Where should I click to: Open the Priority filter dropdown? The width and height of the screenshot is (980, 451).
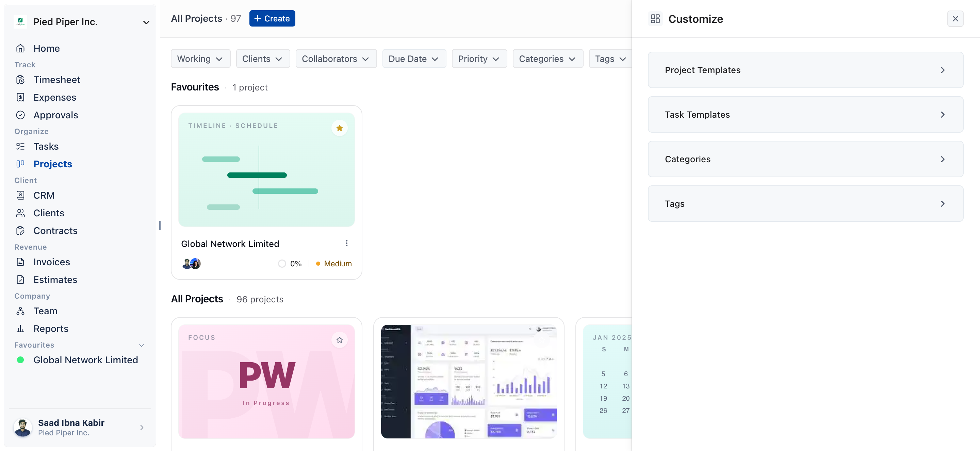click(x=479, y=59)
